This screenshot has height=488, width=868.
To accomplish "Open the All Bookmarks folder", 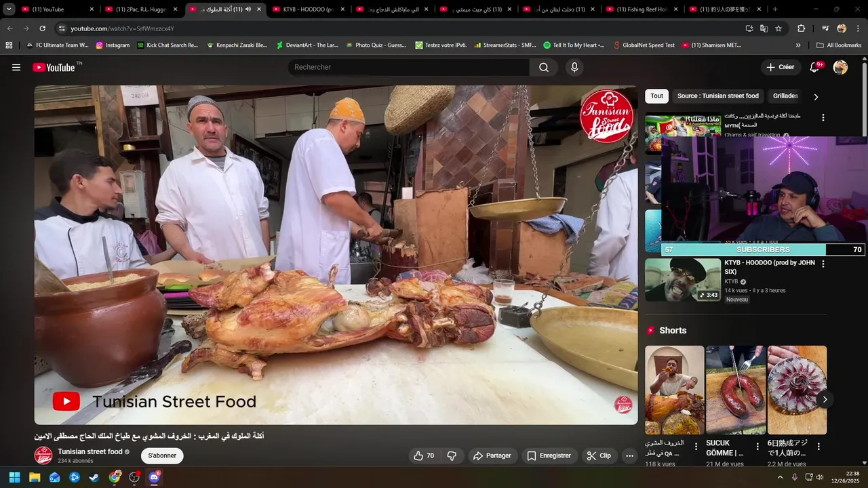I will click(x=839, y=45).
